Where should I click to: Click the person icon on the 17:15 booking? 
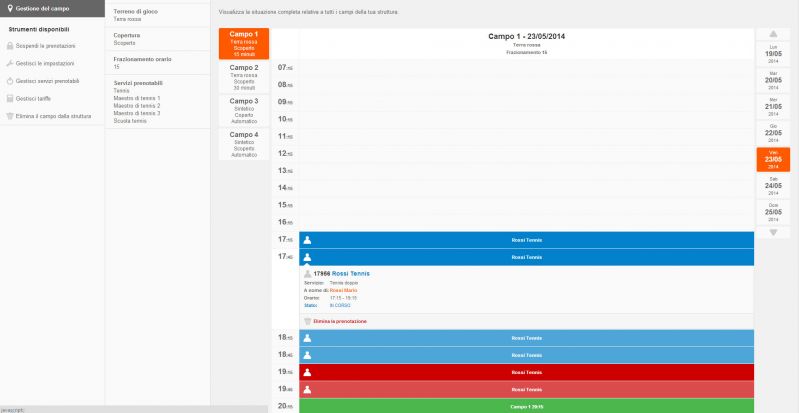click(x=307, y=240)
